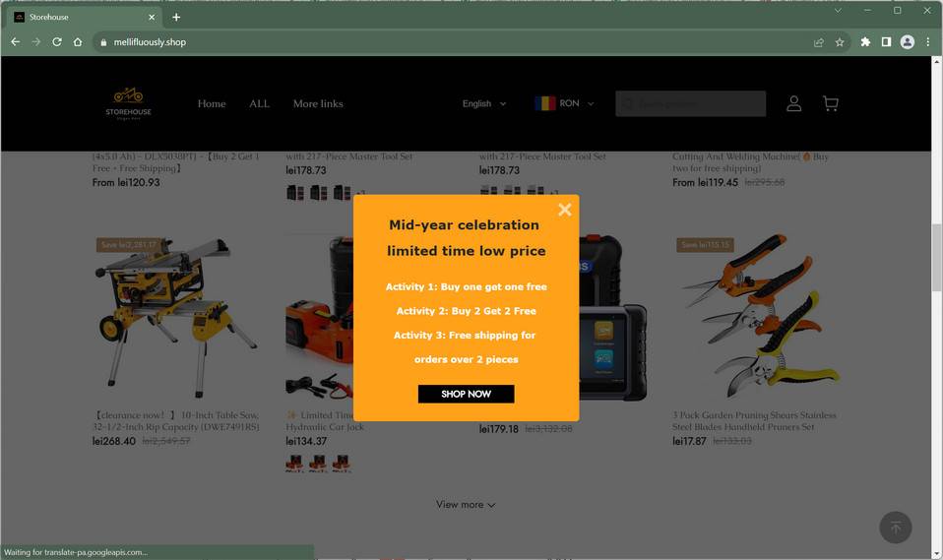Click price lei268.40 on Table Saw
This screenshot has height=560, width=943.
click(x=114, y=441)
